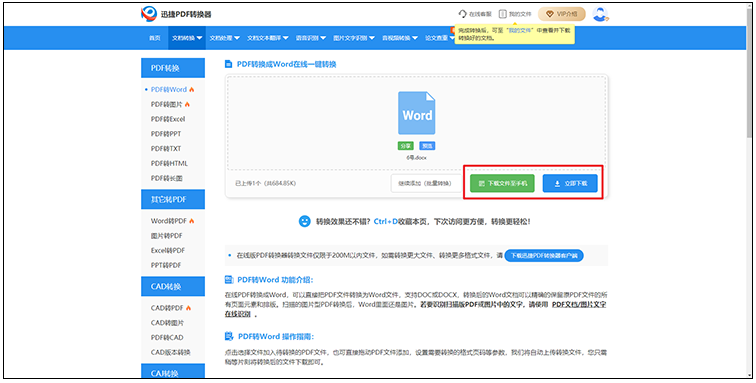
Task: Expand the 语音识别 dropdown menu
Action: click(x=310, y=38)
